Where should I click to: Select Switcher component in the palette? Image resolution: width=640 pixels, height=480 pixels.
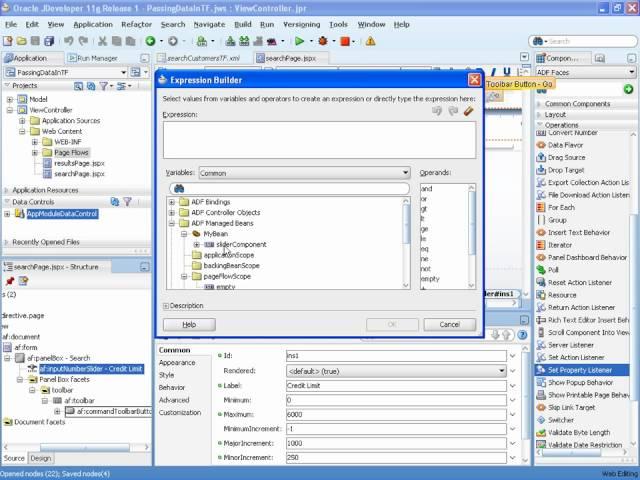[561, 420]
